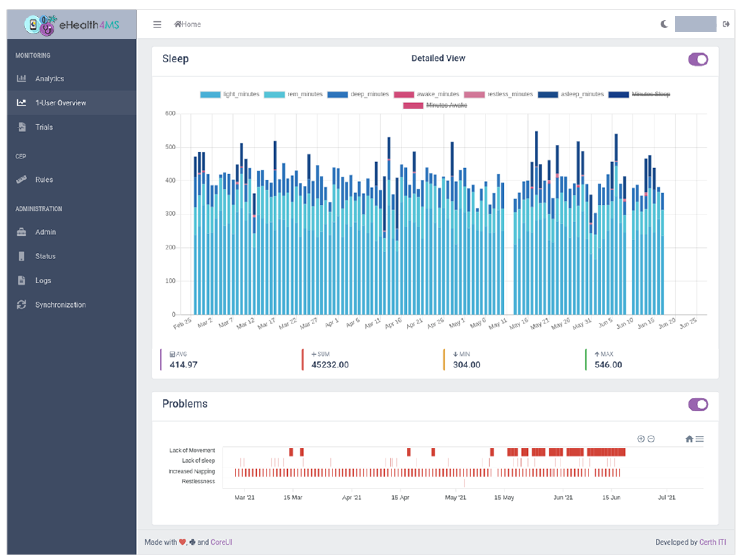Click the light_minutes legend color swatch
741x560 pixels.
click(x=210, y=94)
